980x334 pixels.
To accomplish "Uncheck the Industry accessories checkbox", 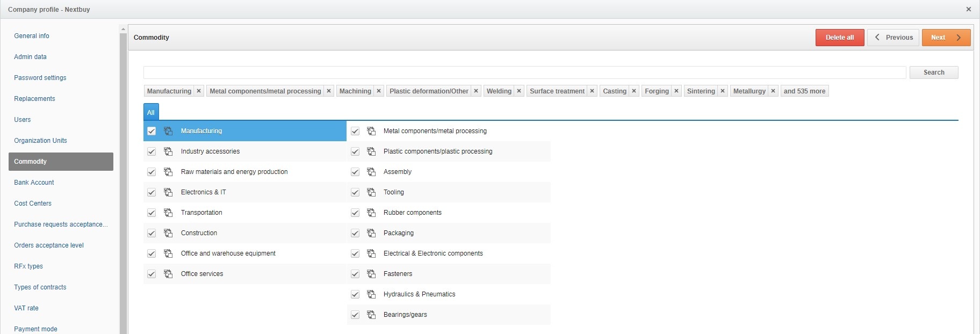I will [152, 151].
